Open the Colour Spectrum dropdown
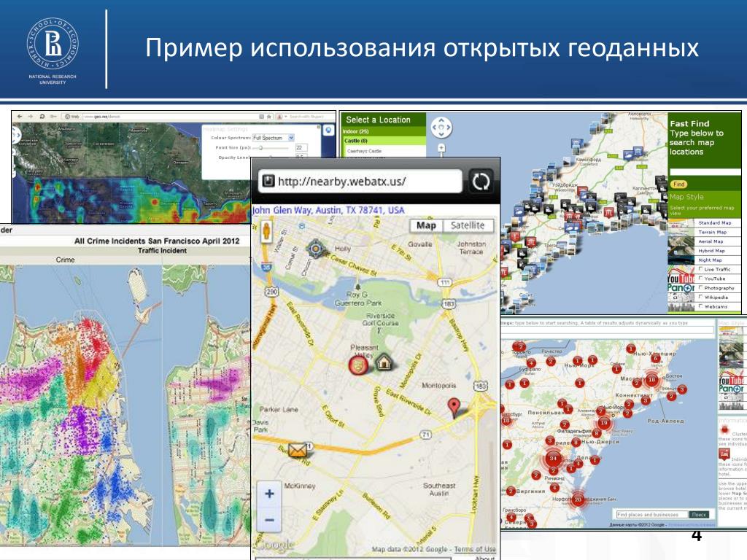 (273, 138)
